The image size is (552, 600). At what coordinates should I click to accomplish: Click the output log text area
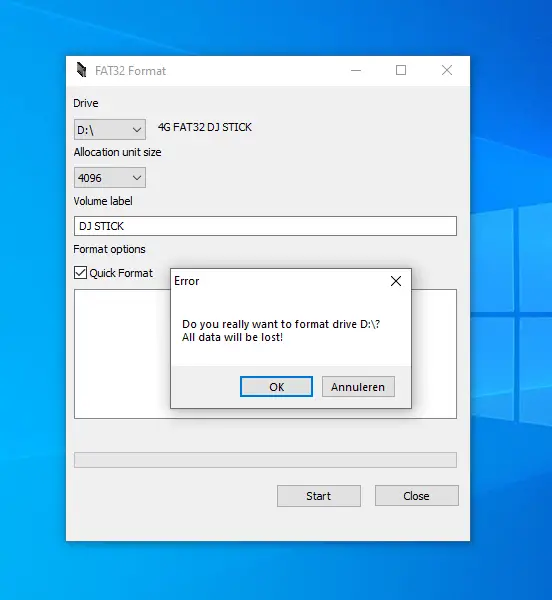[x=122, y=354]
